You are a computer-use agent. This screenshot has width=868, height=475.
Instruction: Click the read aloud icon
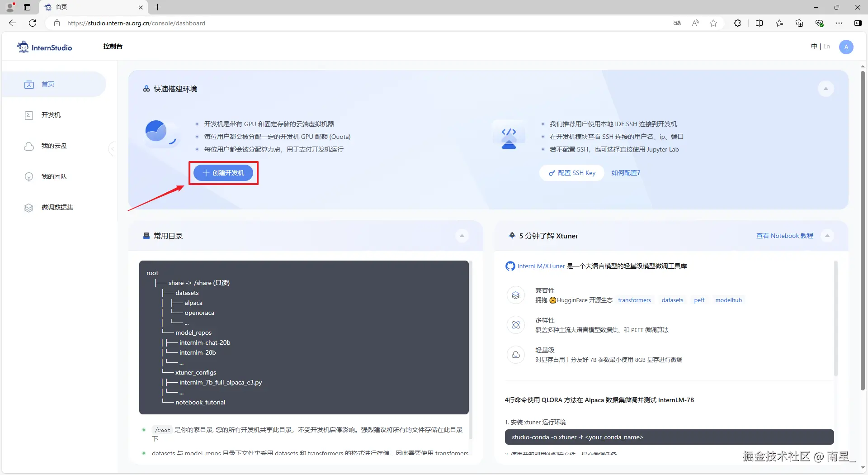[695, 23]
